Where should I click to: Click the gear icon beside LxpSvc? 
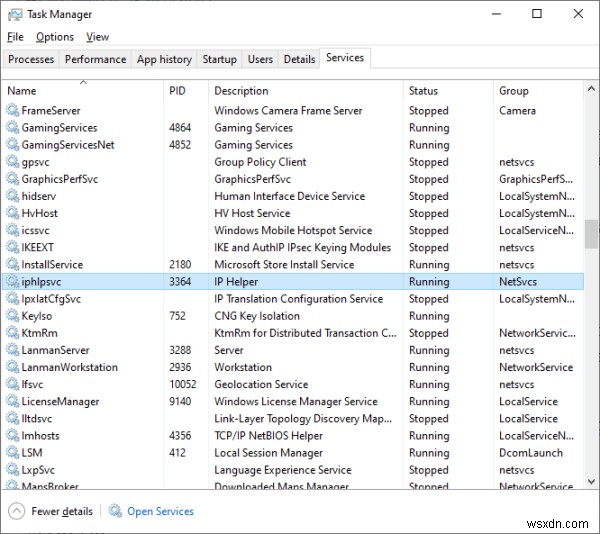click(12, 470)
